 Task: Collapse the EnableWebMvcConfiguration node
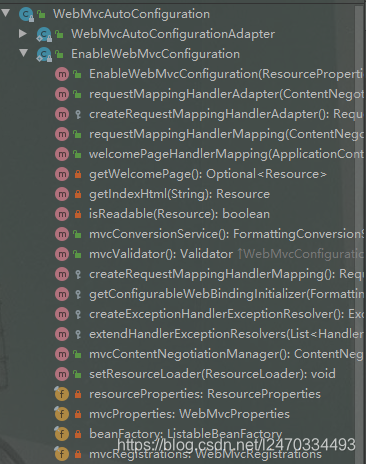coord(24,53)
